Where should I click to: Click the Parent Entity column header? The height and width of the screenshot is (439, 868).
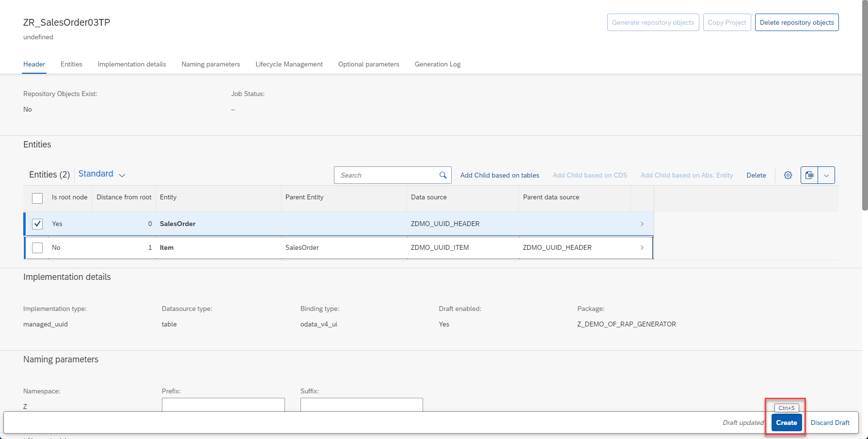(344, 197)
